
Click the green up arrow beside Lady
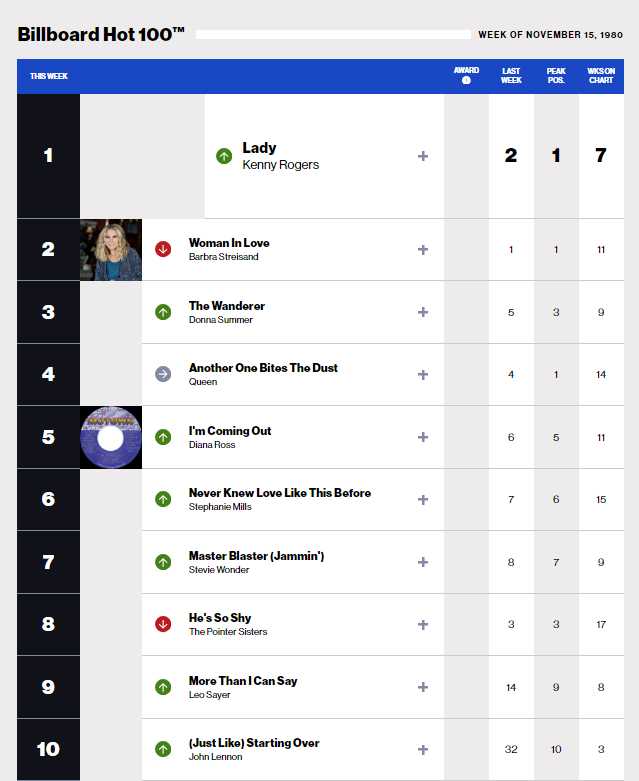[224, 156]
